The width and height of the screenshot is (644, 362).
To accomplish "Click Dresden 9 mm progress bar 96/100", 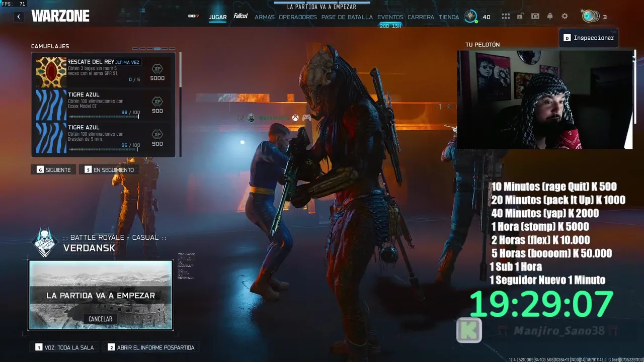I will [x=104, y=149].
